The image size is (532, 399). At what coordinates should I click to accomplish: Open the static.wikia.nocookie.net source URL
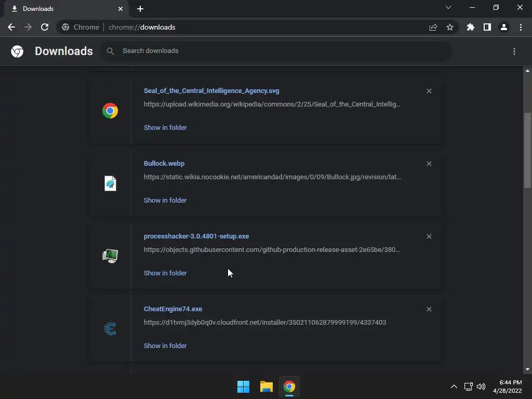point(272,177)
